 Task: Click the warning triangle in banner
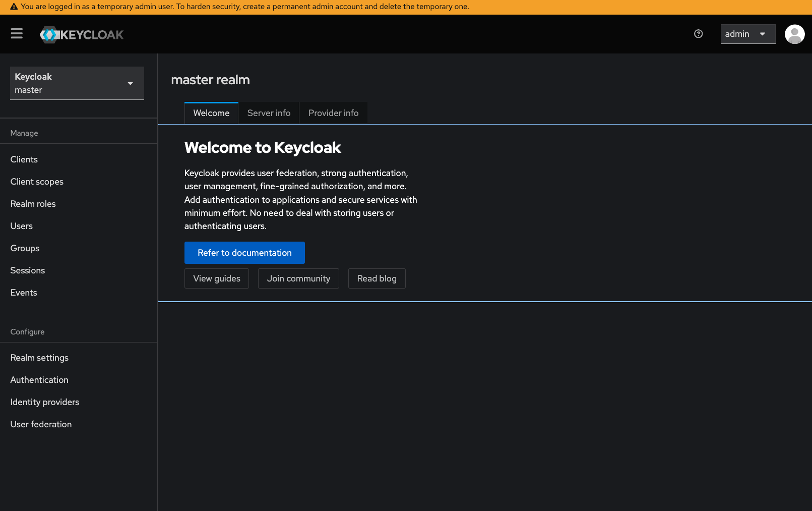[x=14, y=7]
